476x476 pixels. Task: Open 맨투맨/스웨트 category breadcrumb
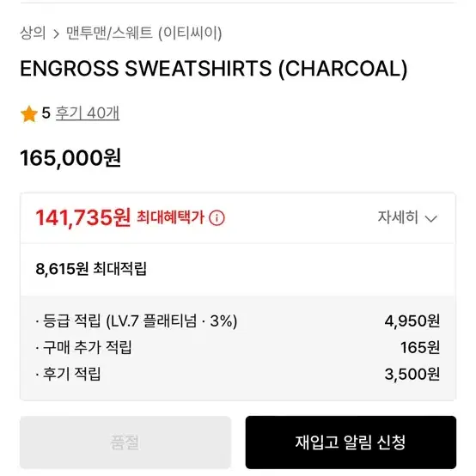click(x=109, y=34)
